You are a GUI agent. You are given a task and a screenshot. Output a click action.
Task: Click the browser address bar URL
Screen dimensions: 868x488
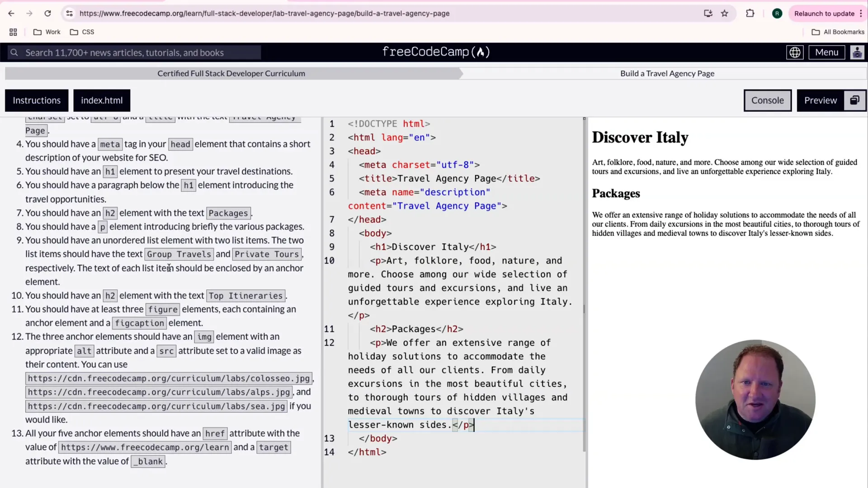pos(264,14)
